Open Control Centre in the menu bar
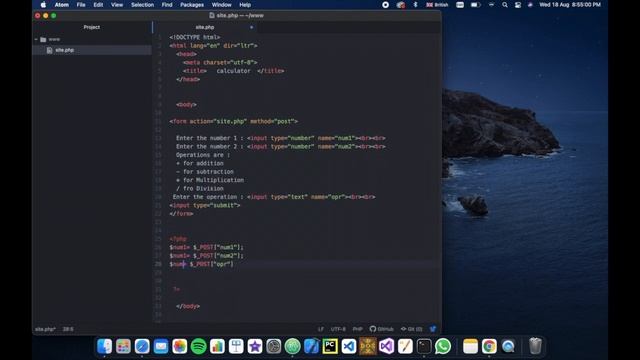Viewport: 640px width, 360px height. pos(518,5)
